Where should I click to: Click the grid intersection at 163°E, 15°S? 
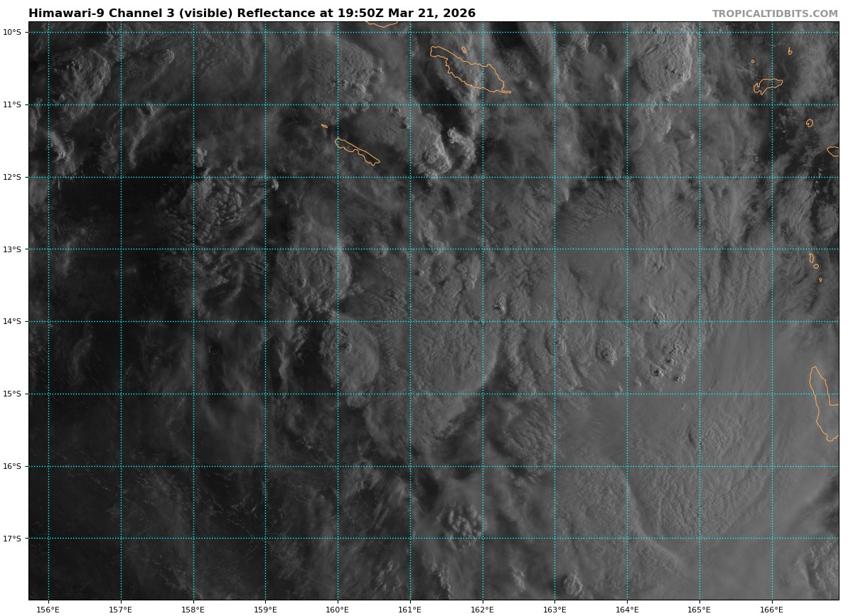(554, 394)
